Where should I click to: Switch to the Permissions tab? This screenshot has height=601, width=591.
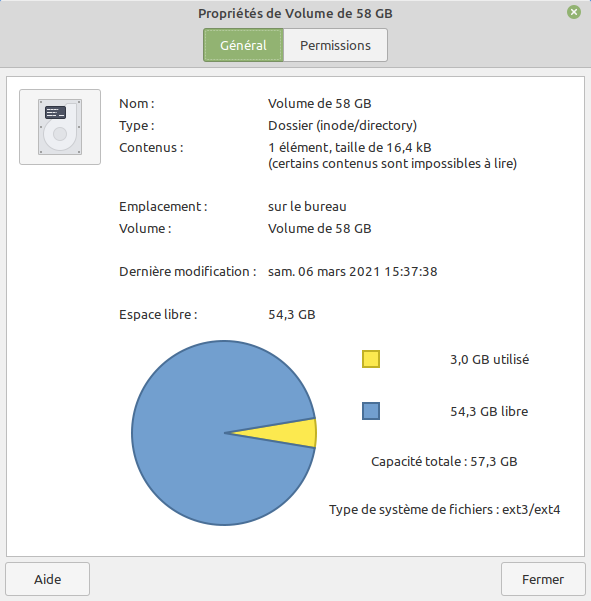pos(335,45)
